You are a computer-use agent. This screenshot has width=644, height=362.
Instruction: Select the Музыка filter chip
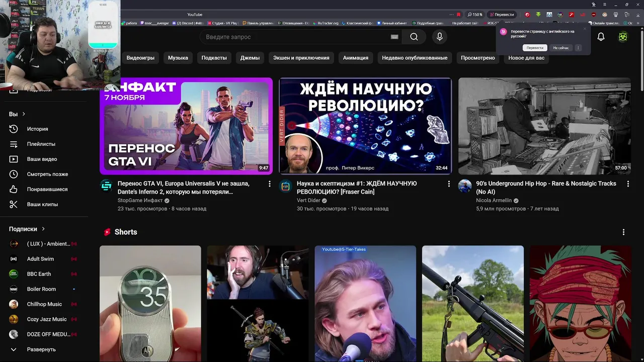[x=178, y=58]
